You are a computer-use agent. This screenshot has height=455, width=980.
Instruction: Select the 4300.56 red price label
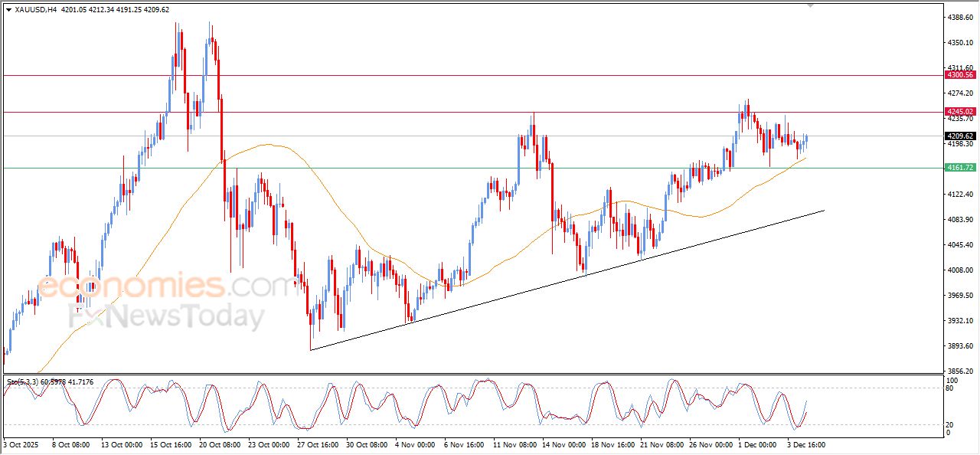click(959, 75)
